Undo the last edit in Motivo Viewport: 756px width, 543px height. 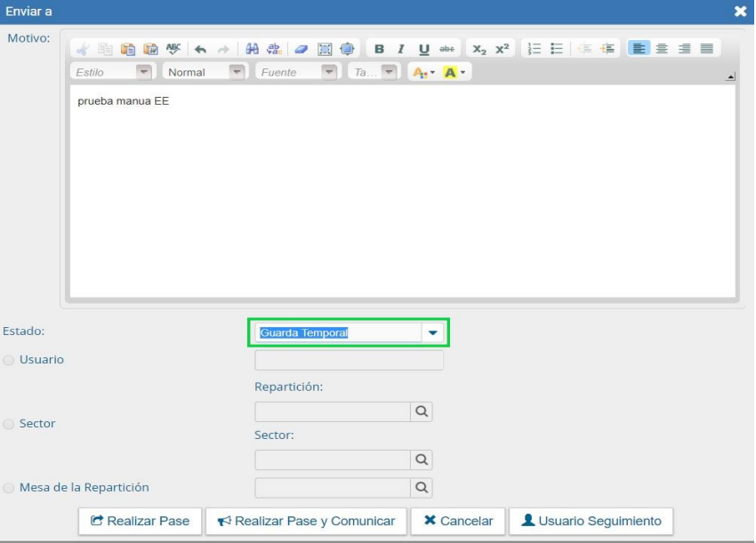coord(200,49)
